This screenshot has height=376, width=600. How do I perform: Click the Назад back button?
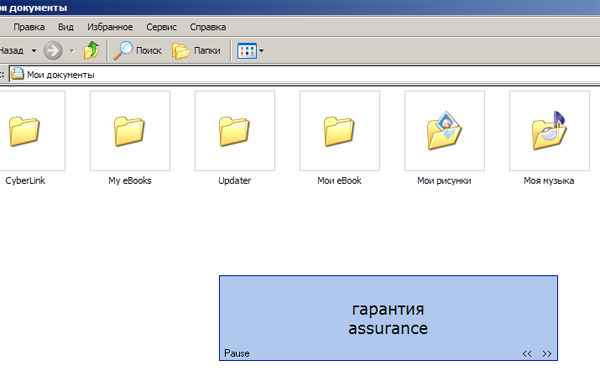(11, 50)
